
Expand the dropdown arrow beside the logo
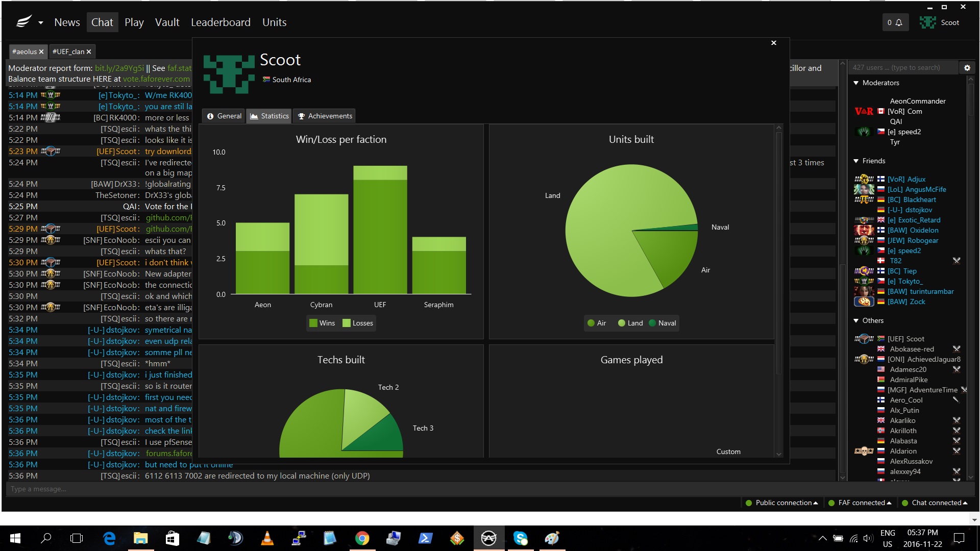tap(40, 22)
